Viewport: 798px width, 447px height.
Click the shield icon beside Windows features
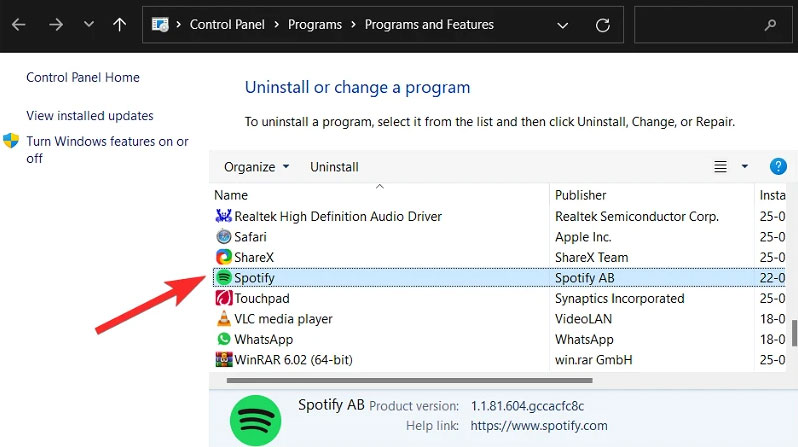tap(11, 141)
